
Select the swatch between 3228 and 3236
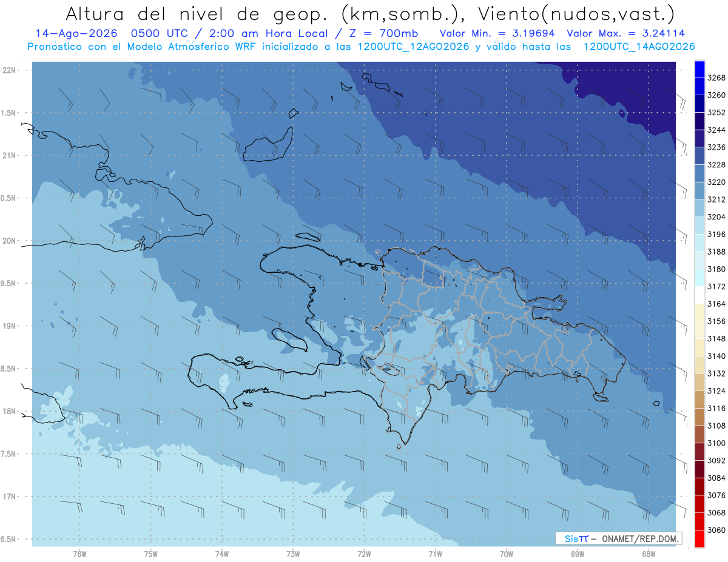[x=699, y=156]
